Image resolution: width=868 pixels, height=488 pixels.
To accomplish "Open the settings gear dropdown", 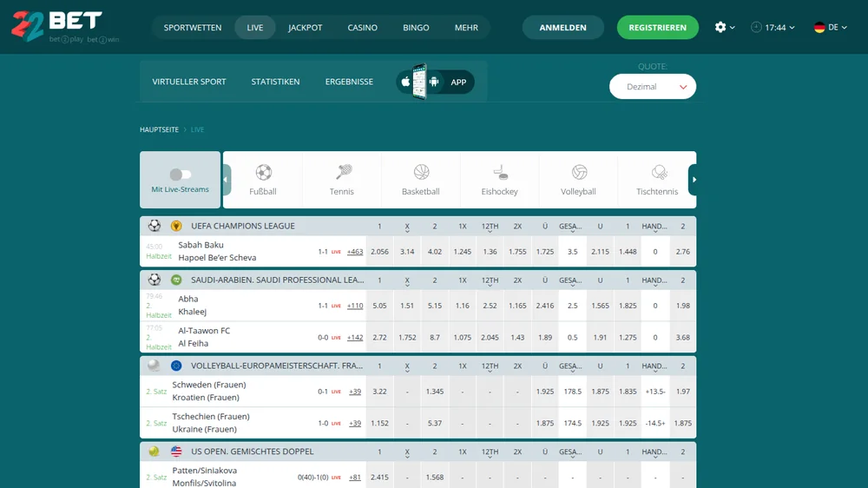I will (x=725, y=27).
